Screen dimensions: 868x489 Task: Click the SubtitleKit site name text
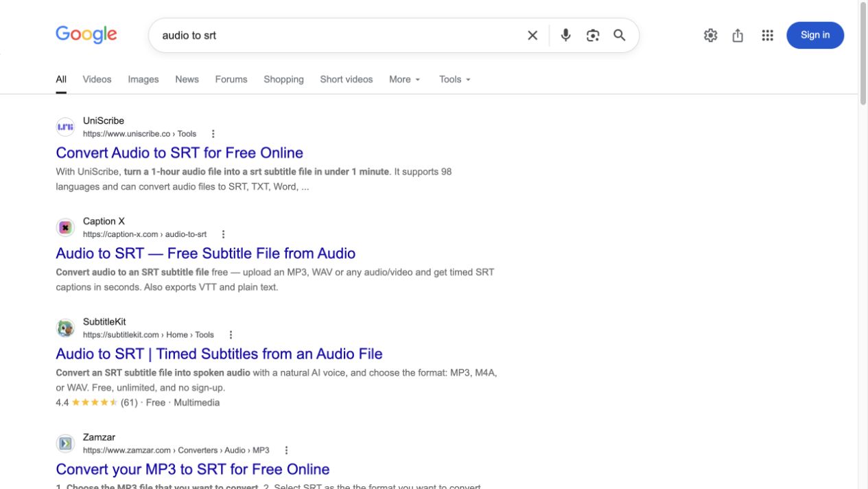104,321
